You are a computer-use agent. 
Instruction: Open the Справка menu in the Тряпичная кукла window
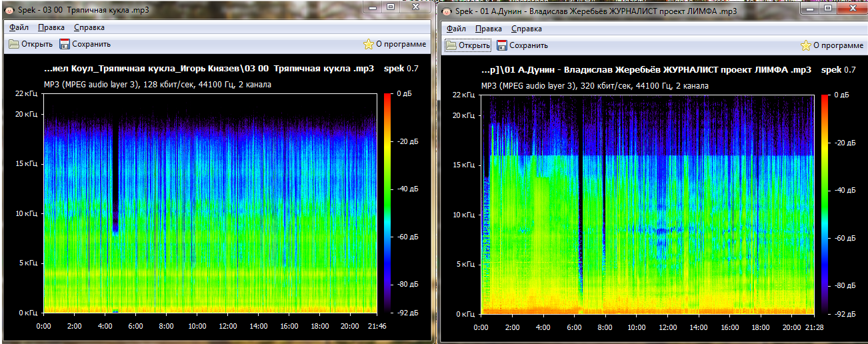[89, 27]
